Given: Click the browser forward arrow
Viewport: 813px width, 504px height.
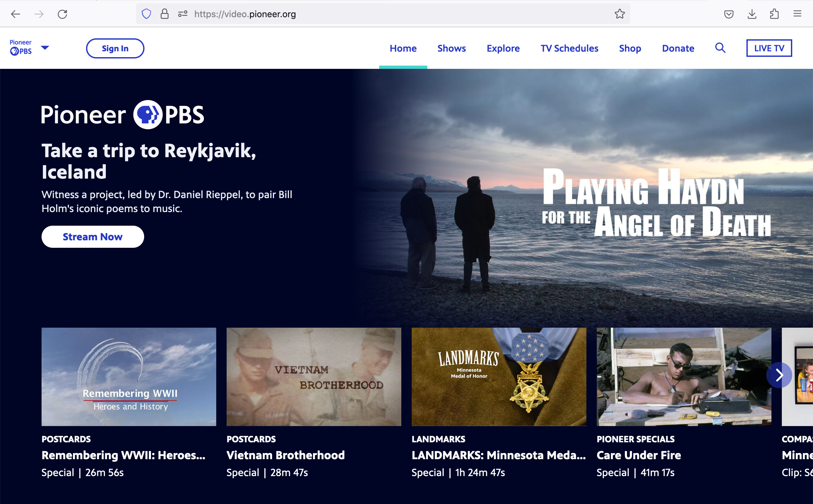Looking at the screenshot, I should [x=39, y=14].
